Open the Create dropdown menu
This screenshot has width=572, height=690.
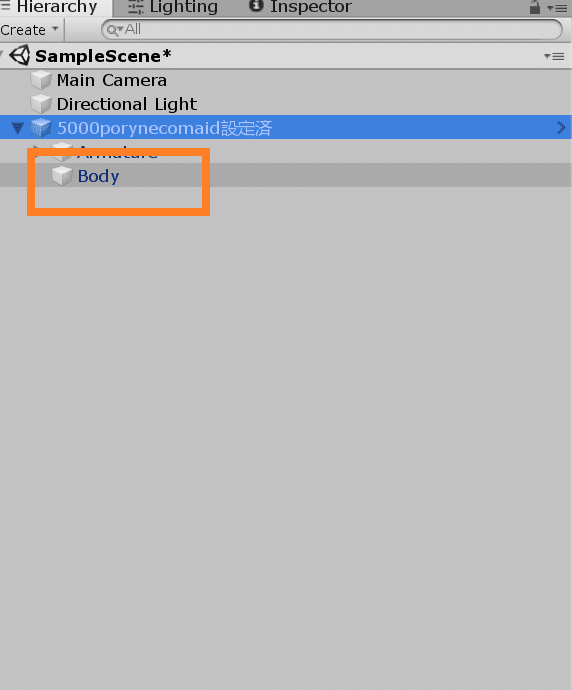click(x=29, y=30)
